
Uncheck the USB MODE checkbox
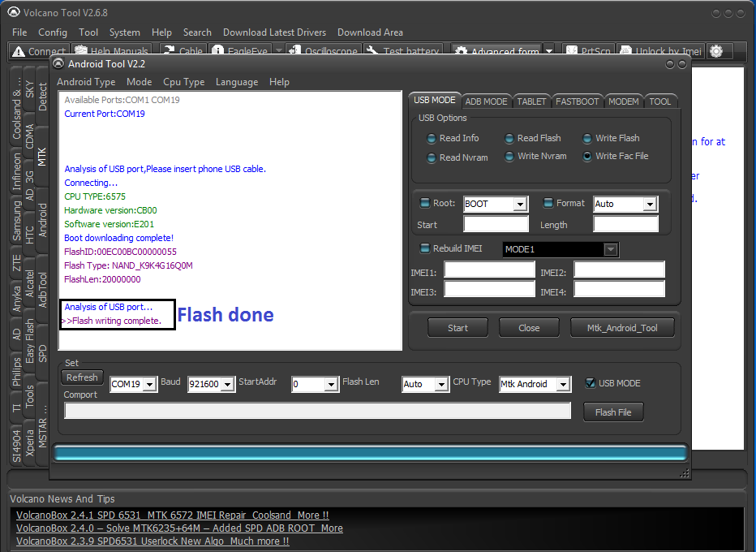coord(591,383)
